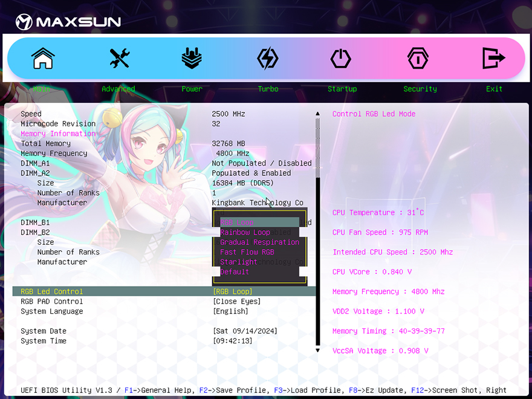Image resolution: width=532 pixels, height=399 pixels.
Task: Click the Microcode Revision row label
Action: (58, 123)
